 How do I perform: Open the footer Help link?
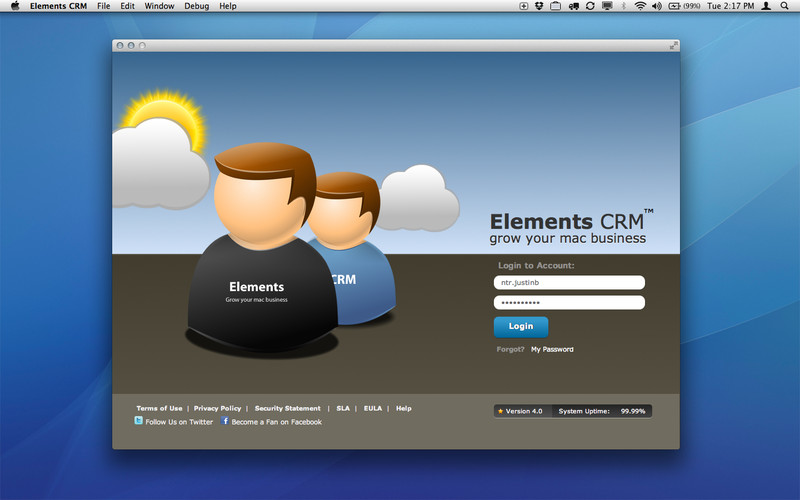point(404,408)
